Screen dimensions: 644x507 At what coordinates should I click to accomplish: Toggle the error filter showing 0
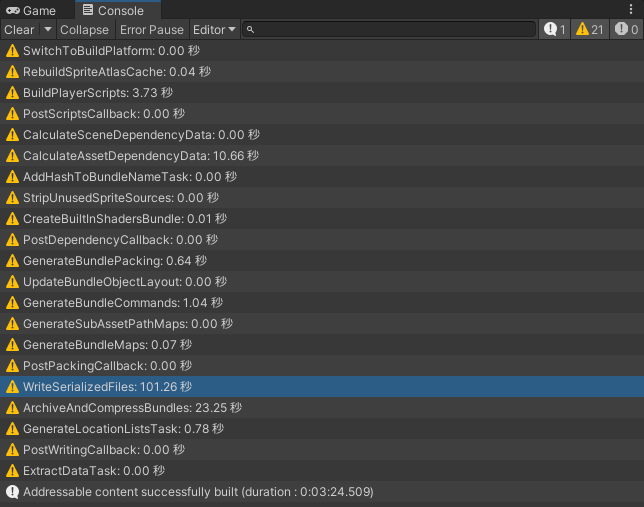pos(626,30)
